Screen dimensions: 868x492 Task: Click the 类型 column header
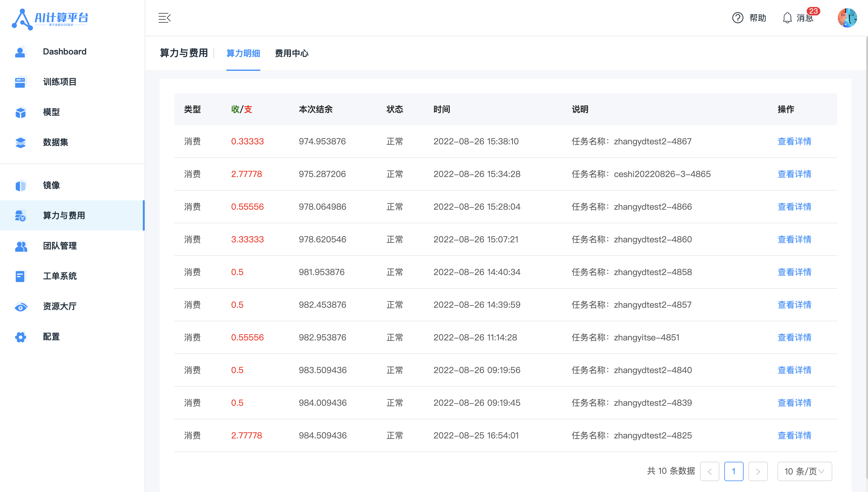[x=192, y=110]
